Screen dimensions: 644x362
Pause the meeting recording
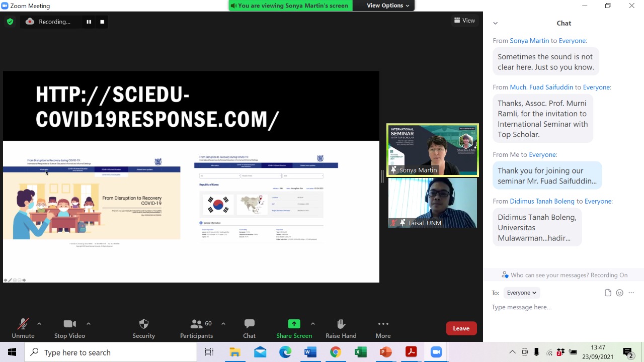pyautogui.click(x=89, y=22)
